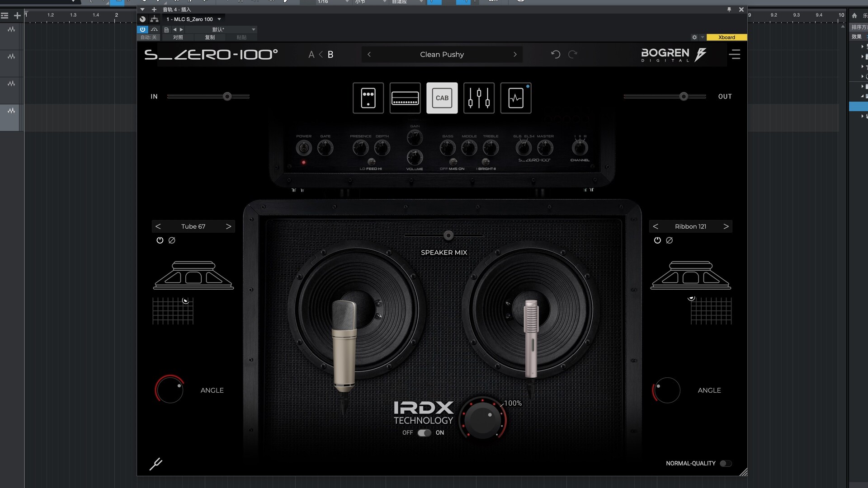Screen dimensions: 868x488
Task: Switch to next mic from Tube 67
Action: [228, 226]
